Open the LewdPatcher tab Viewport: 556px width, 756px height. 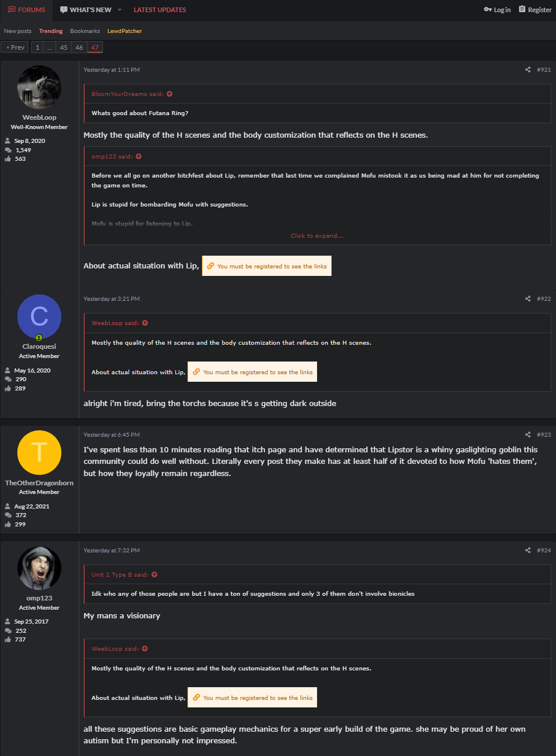(x=124, y=31)
